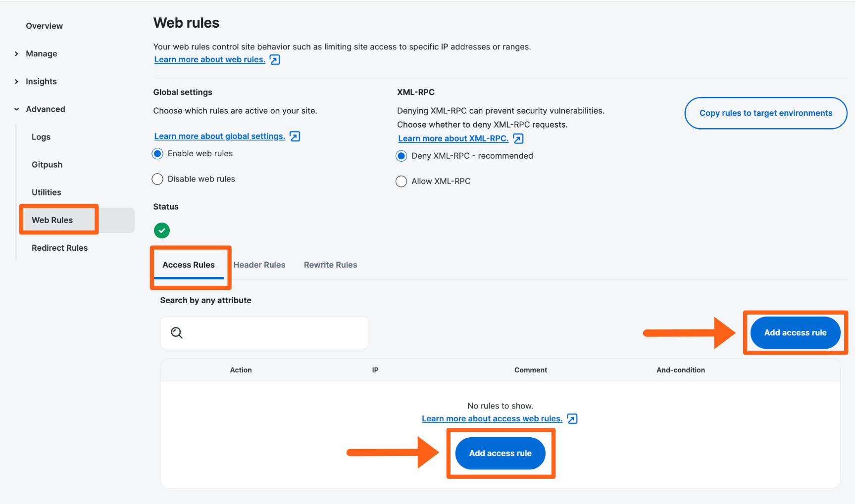Select Redirect Rules in the sidebar

pos(59,247)
